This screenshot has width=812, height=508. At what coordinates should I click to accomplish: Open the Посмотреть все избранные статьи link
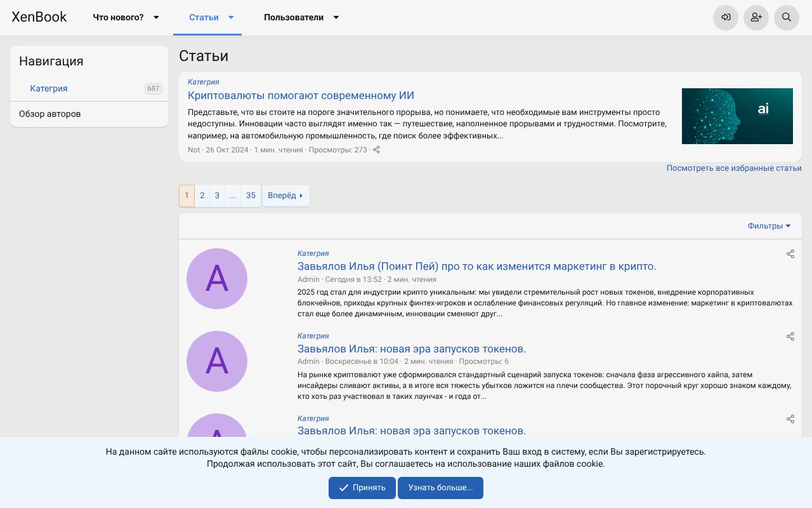[733, 168]
